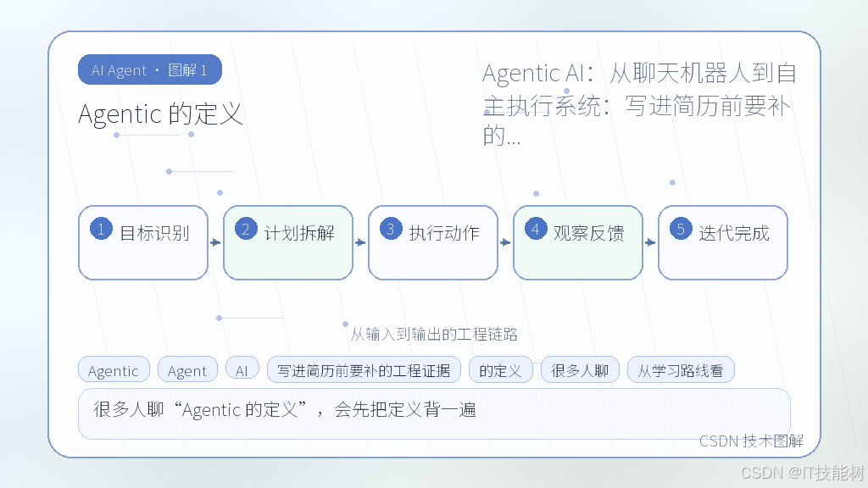Select step 3 '执行动作' box

(433, 242)
